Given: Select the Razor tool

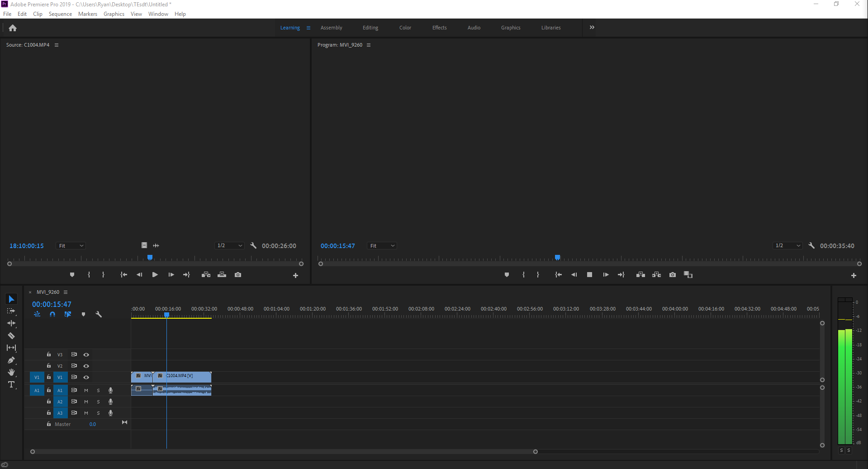Looking at the screenshot, I should 11,335.
